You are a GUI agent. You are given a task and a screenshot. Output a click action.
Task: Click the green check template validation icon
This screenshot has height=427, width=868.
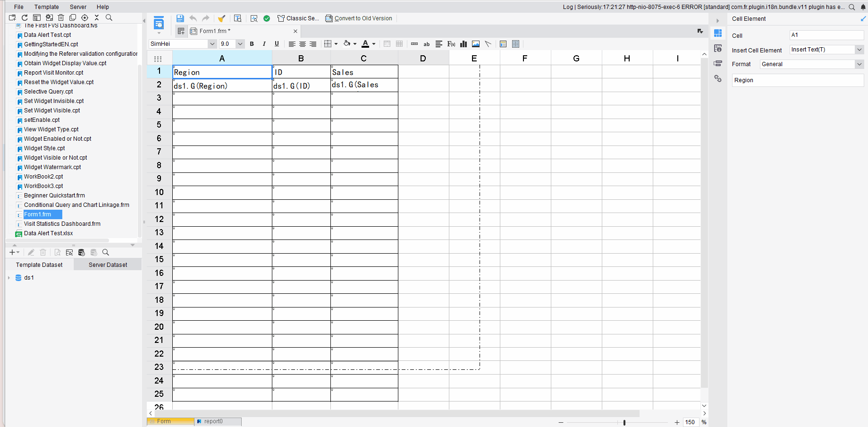[x=267, y=18]
